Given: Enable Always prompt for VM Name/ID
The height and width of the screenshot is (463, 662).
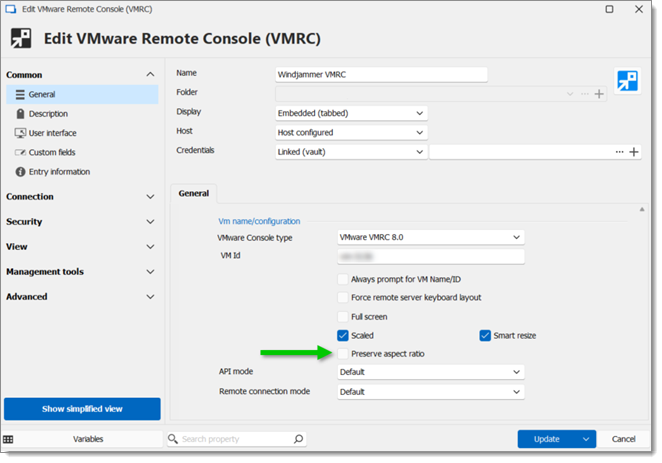Looking at the screenshot, I should (x=343, y=279).
